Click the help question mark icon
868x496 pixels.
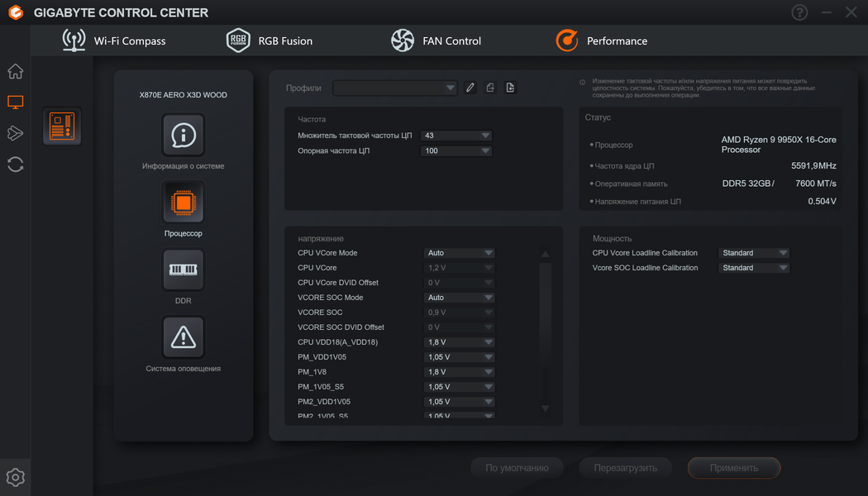(x=799, y=12)
